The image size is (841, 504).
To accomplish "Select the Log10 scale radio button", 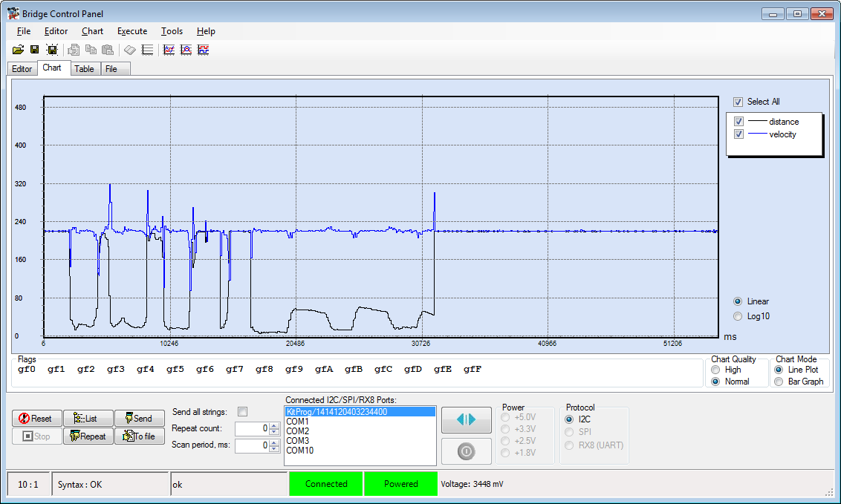I will tap(738, 316).
